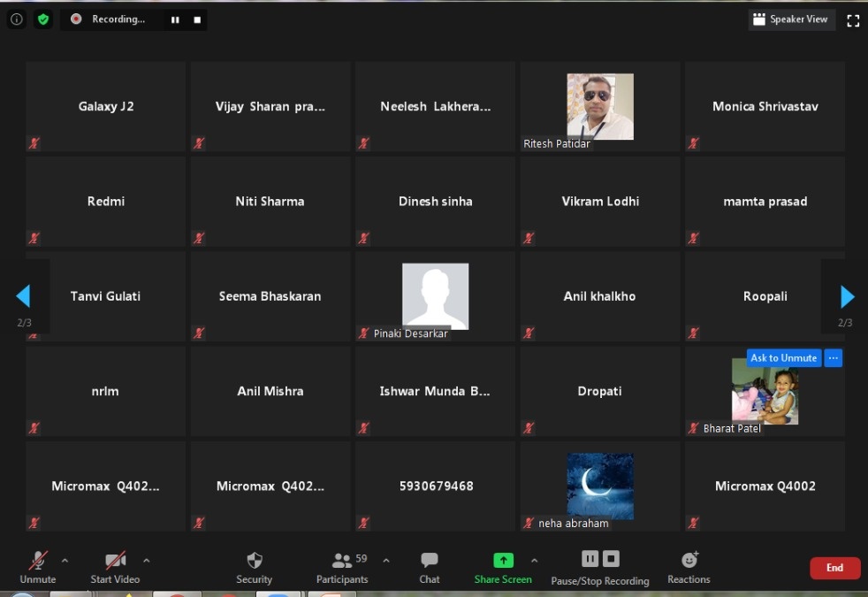Open Reactions
The image size is (868, 597).
click(689, 567)
